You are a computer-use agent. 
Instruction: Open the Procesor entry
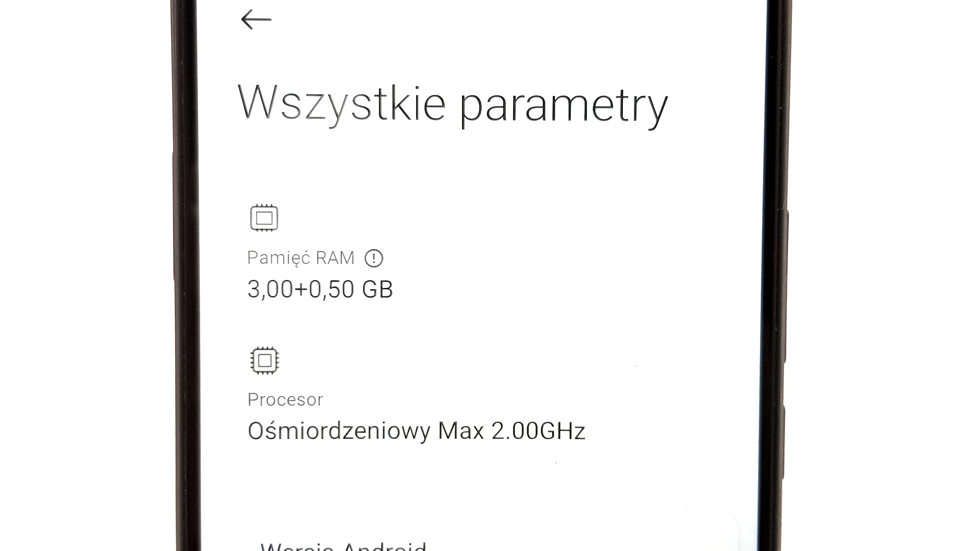[x=286, y=399]
